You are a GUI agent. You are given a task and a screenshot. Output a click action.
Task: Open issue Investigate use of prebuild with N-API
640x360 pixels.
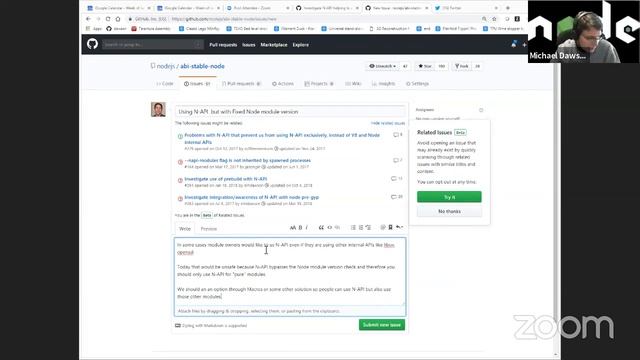(x=226, y=179)
